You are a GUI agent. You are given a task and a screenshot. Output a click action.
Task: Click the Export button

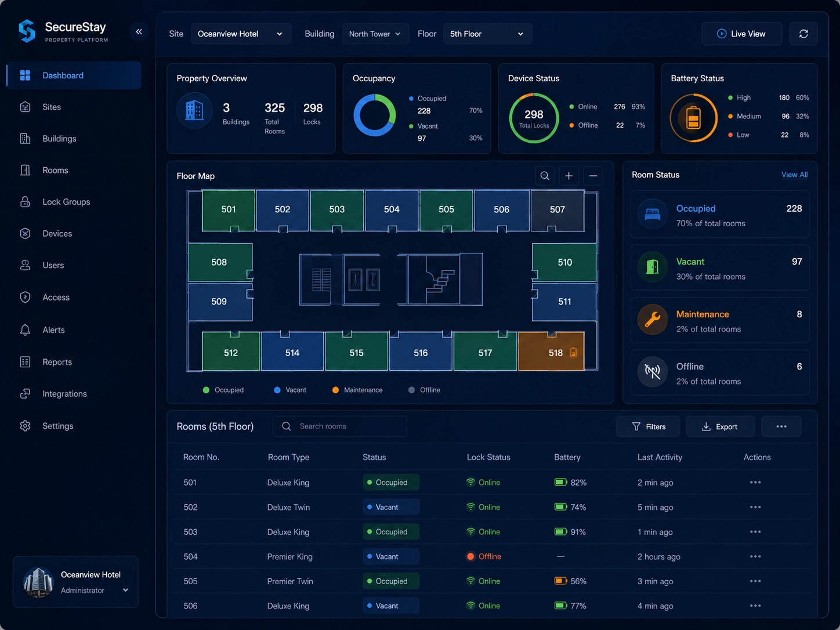[x=720, y=426]
